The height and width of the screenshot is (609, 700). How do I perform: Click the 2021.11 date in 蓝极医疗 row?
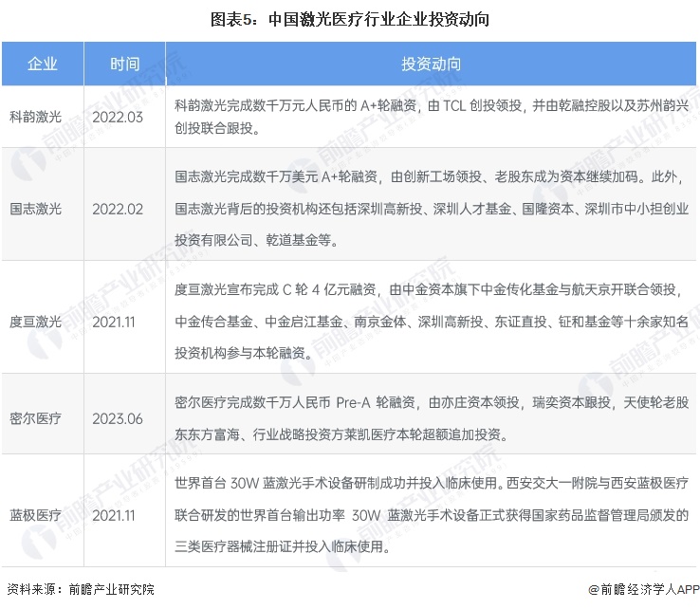tap(114, 515)
